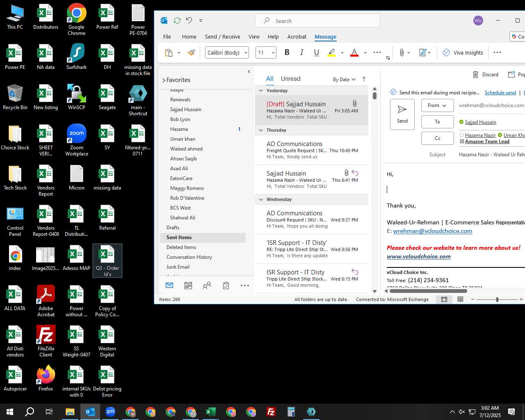Adjust the zoom slider in status bar

497,299
